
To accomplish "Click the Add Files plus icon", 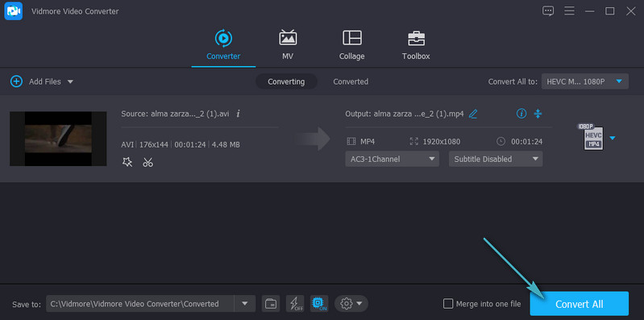I will click(x=16, y=81).
